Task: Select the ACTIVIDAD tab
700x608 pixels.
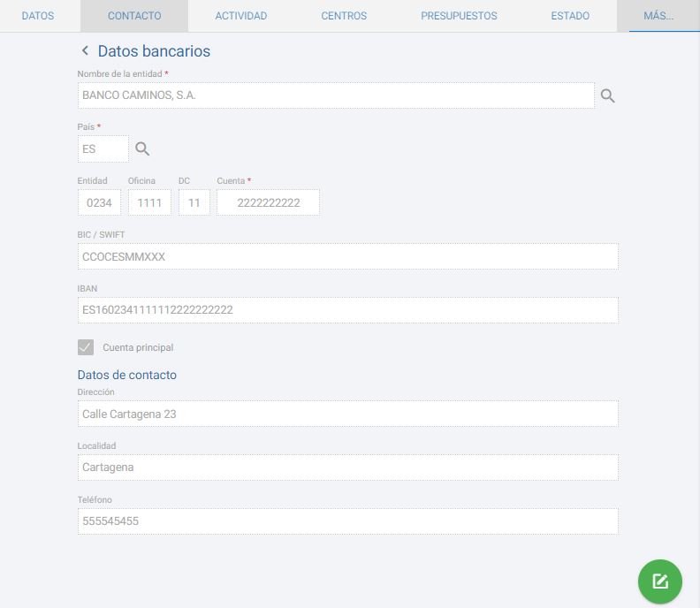Action: pos(240,16)
